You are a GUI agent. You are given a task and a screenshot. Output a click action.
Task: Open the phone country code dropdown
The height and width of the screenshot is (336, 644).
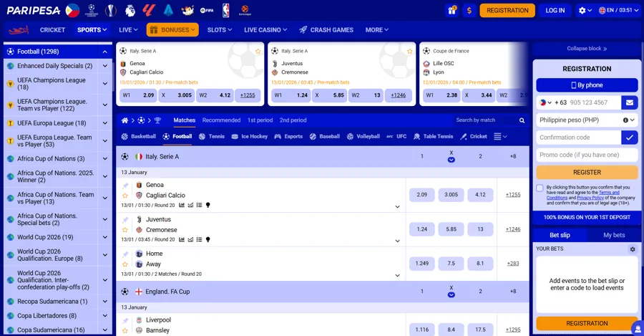(x=545, y=102)
